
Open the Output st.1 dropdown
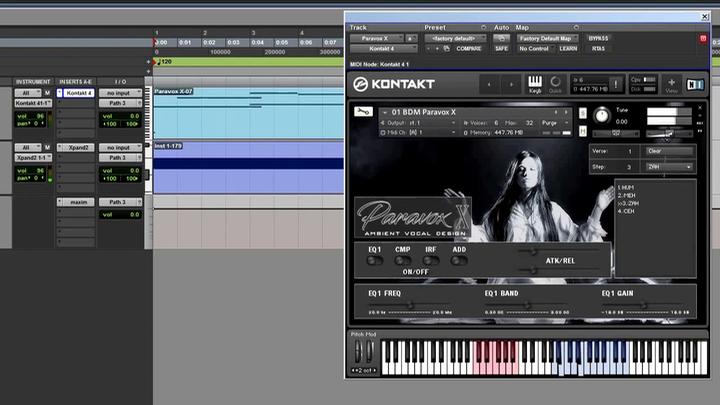(x=418, y=123)
